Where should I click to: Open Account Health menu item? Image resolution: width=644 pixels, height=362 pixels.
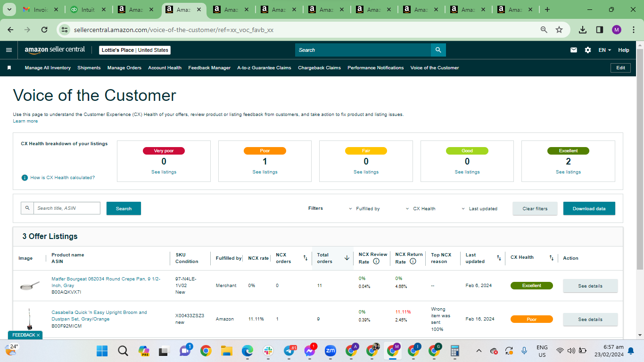(x=165, y=68)
